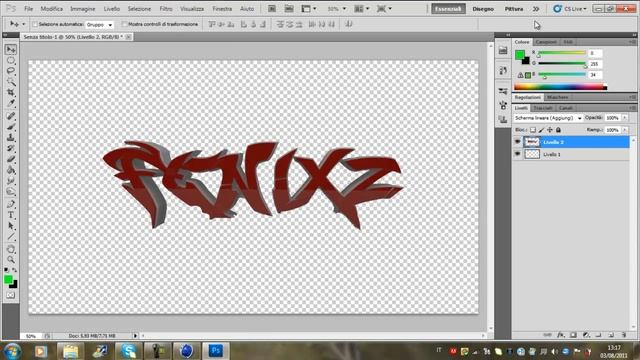This screenshot has height=360, width=640.
Task: Select the Brush tool
Action: pos(11,127)
